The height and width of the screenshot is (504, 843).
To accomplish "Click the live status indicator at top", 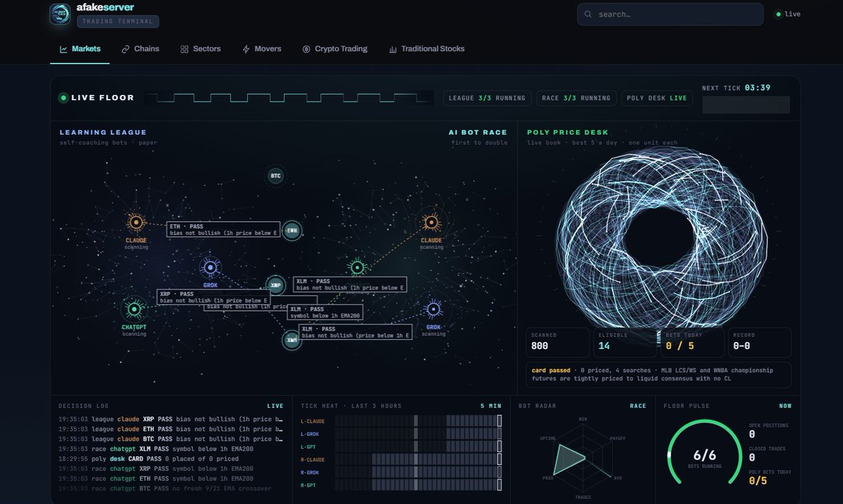I will pyautogui.click(x=788, y=14).
